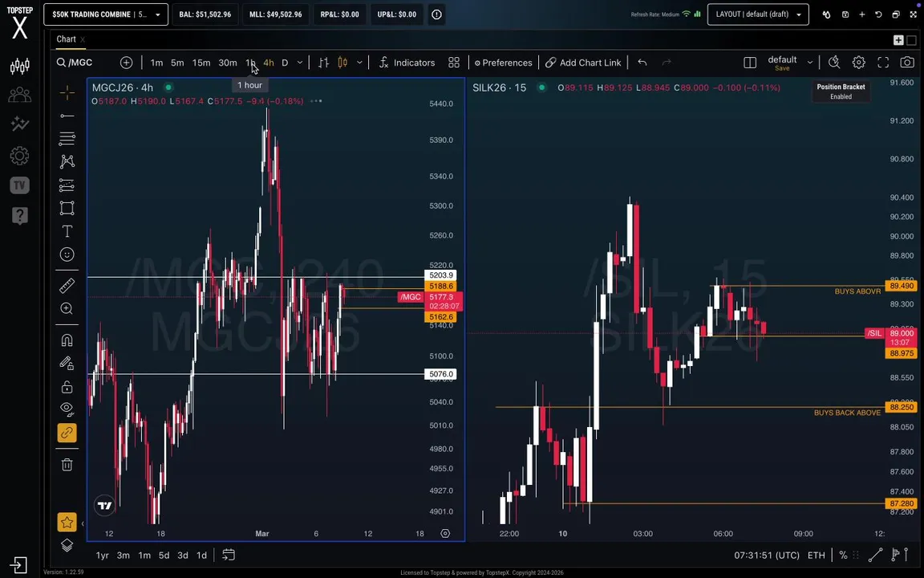
Task: Click the account info circle icon
Action: [x=436, y=14]
